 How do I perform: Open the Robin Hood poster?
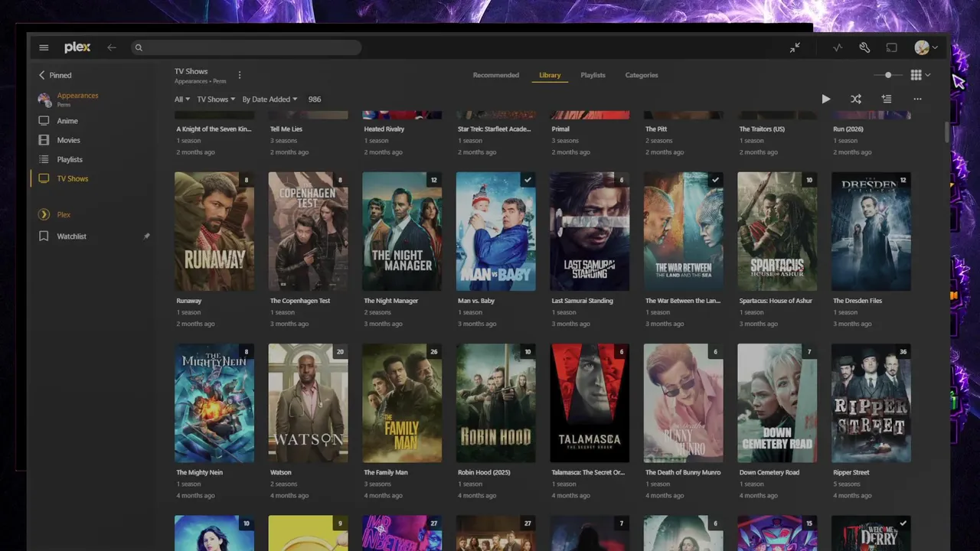click(495, 403)
